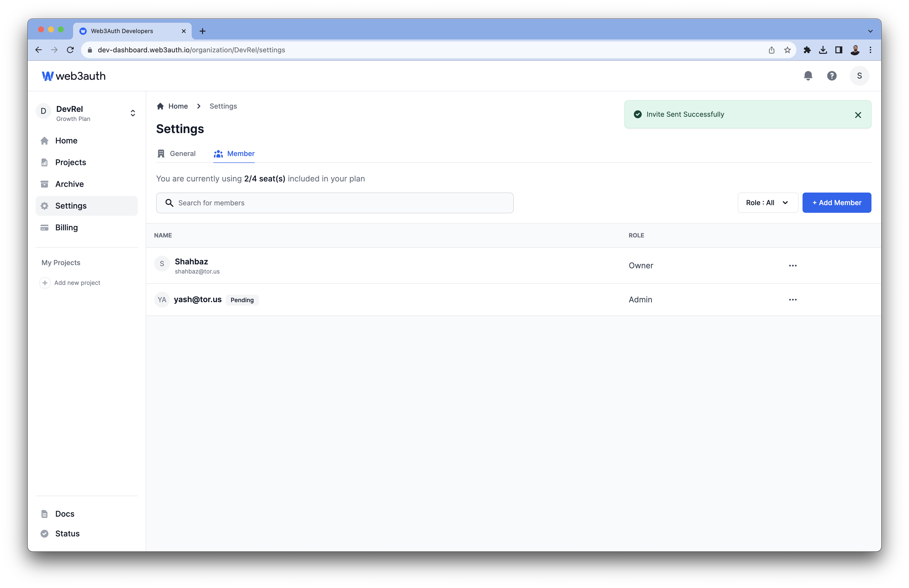Click the NAME column header
This screenshot has width=909, height=588.
click(x=163, y=235)
